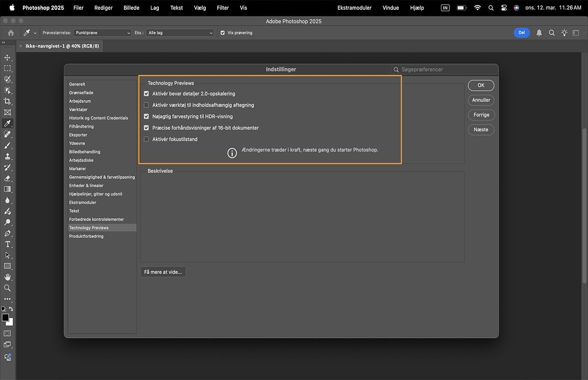
Task: Select the Eraser tool
Action: point(7,178)
